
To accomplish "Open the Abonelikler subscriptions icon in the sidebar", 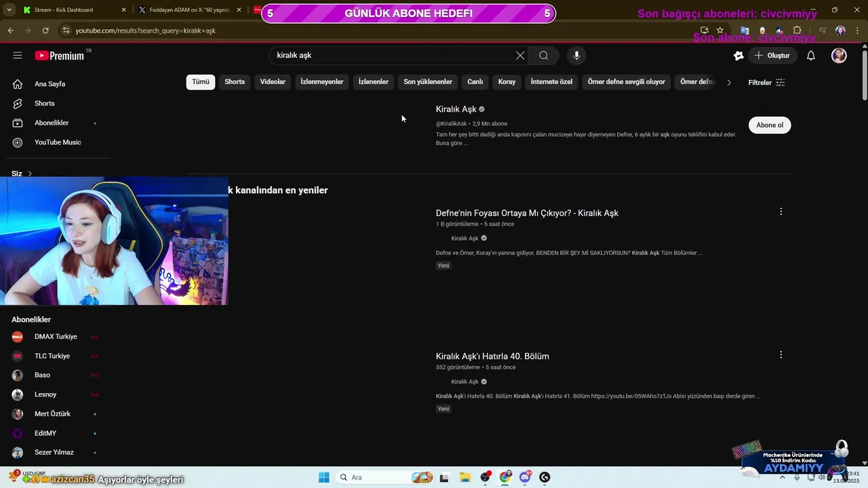I will pos(18,123).
